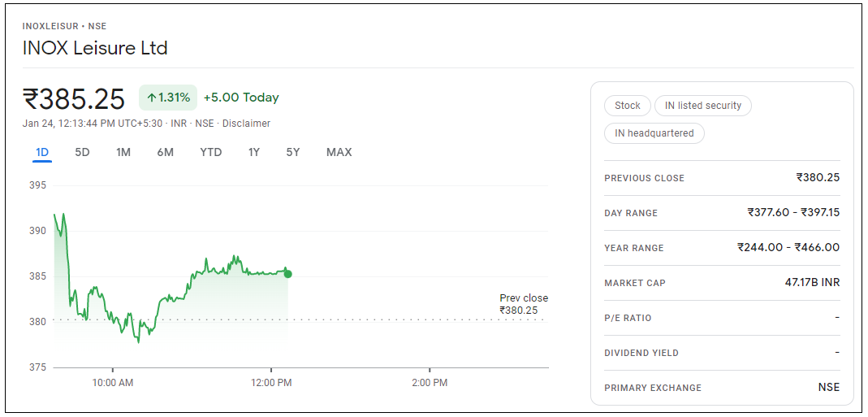Click the DAY RANGE label
The height and width of the screenshot is (417, 868).
click(x=631, y=214)
